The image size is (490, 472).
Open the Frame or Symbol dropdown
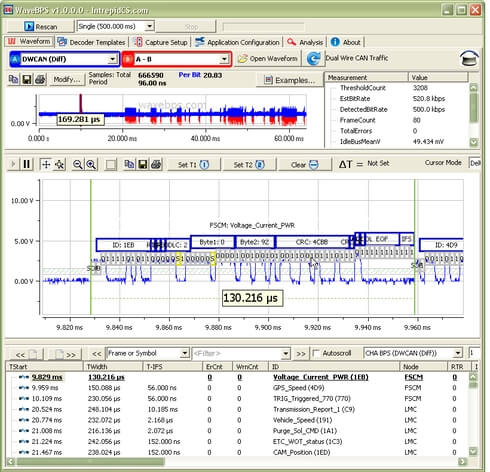[x=148, y=353]
